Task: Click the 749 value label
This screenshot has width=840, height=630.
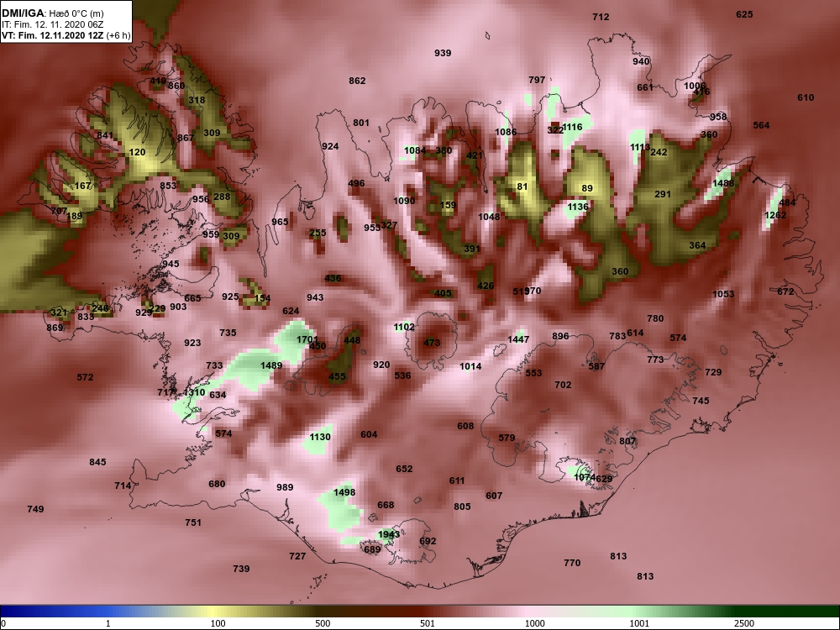Action: [35, 509]
